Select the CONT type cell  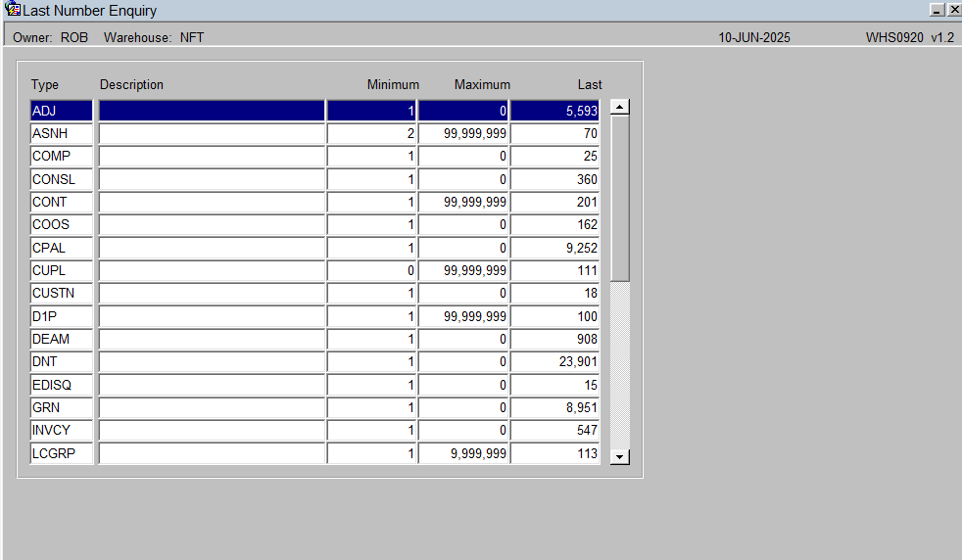click(62, 203)
